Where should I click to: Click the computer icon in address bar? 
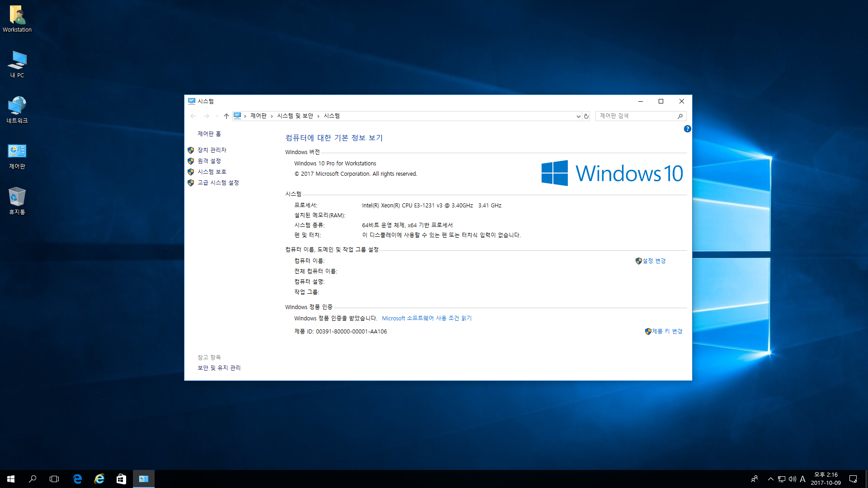237,116
